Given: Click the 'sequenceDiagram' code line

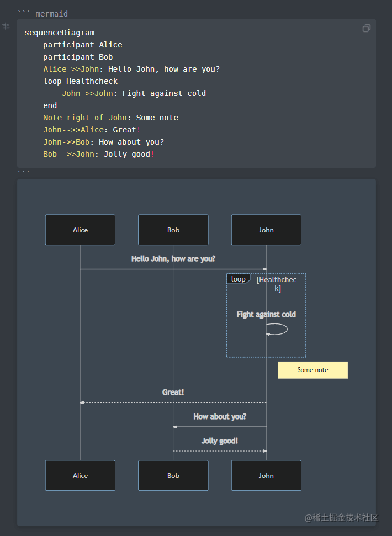Looking at the screenshot, I should [x=60, y=33].
